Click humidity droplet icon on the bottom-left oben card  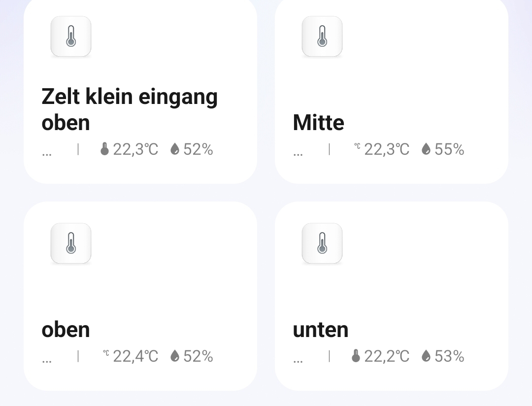coord(175,356)
